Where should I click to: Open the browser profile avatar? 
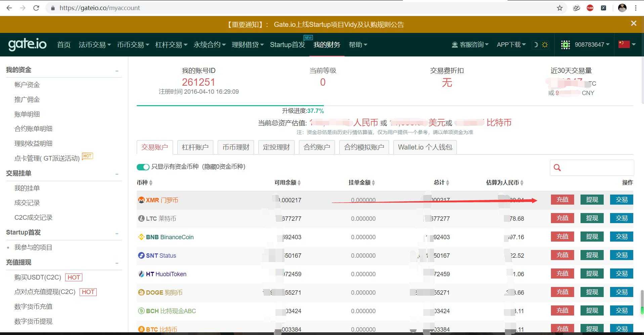tap(622, 8)
